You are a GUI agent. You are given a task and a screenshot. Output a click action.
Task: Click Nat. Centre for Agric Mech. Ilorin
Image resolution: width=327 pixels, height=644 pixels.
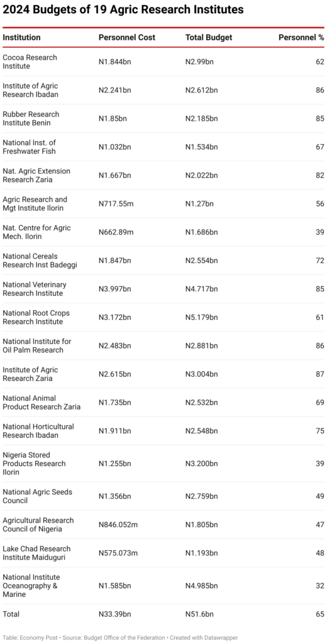pos(37,231)
